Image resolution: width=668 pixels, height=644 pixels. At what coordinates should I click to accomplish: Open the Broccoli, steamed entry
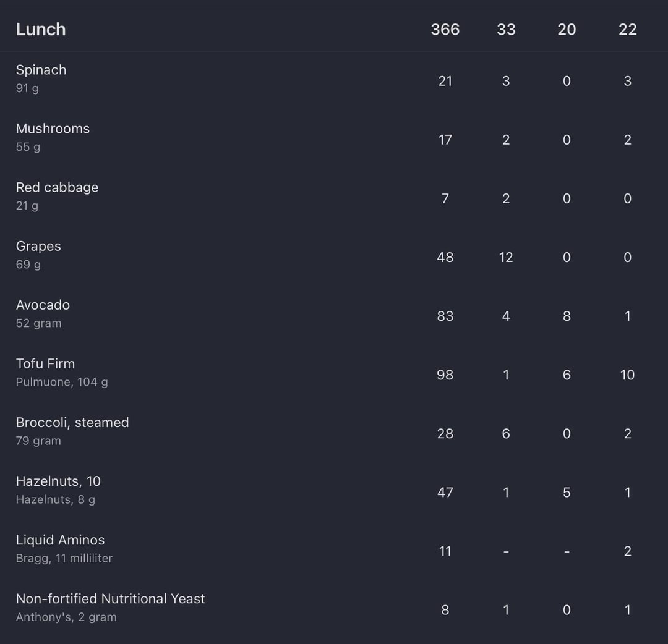click(72, 422)
